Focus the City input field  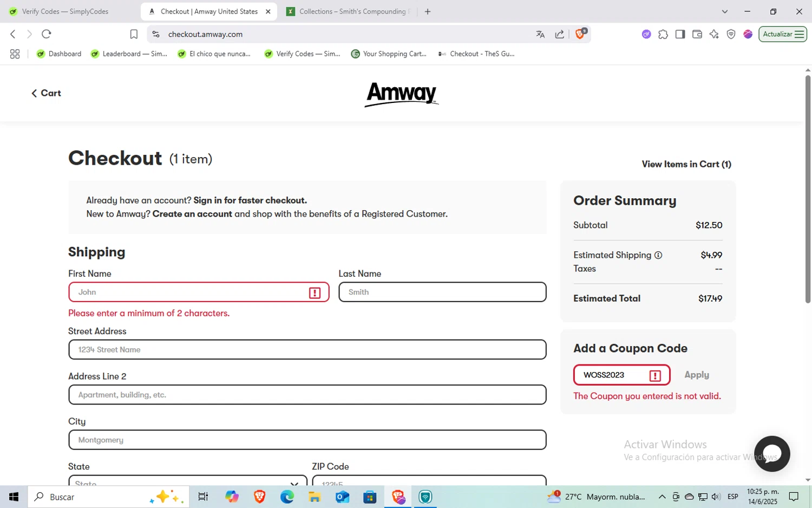[x=307, y=440]
